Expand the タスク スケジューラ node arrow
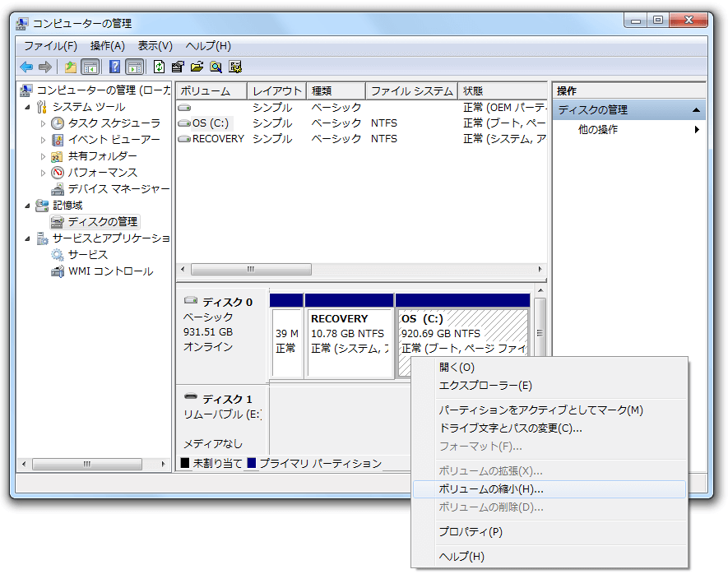The width and height of the screenshot is (728, 574). (x=43, y=123)
